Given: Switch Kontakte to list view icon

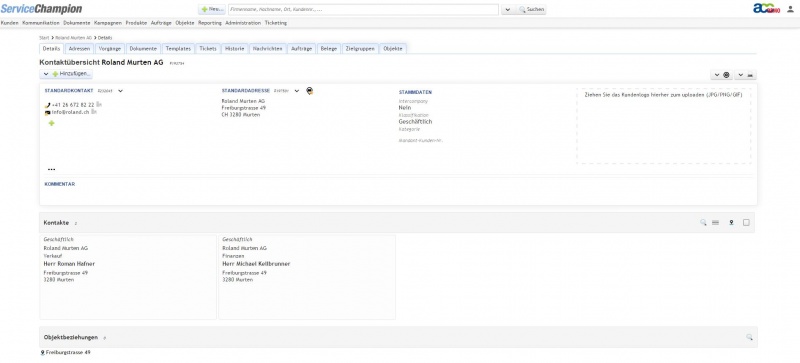Looking at the screenshot, I should tap(715, 223).
